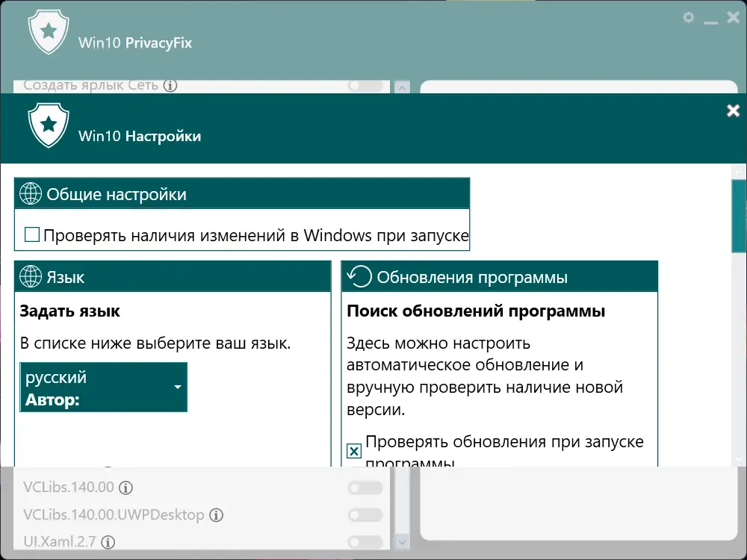Screen dimensions: 747x560
Task: Toggle the VCLibs.140.00 switch
Action: pos(364,488)
